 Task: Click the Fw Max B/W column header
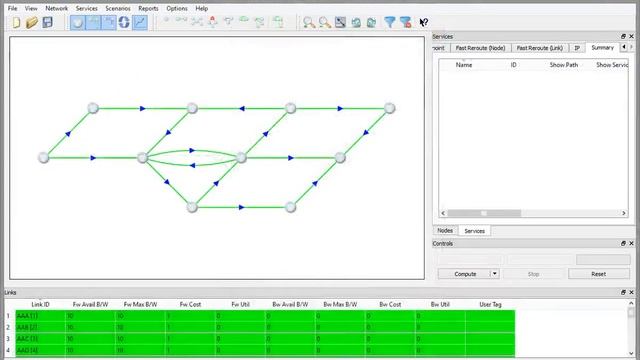[x=140, y=304]
